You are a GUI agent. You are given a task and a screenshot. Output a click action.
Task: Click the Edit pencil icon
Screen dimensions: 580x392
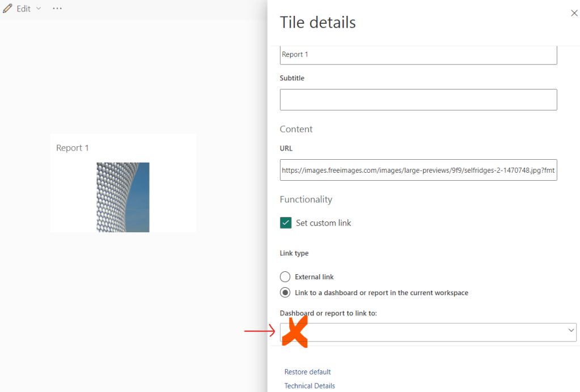tap(7, 8)
